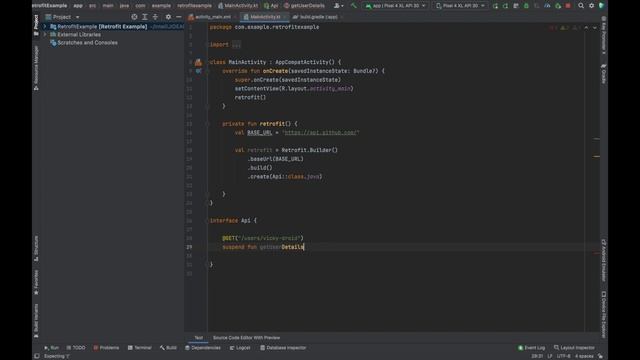
Task: Open the Emulator side panel
Action: (604, 260)
